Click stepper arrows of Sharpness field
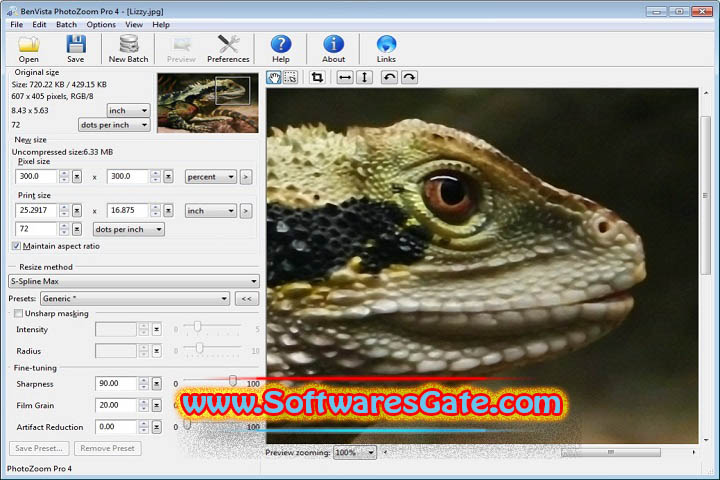This screenshot has height=480, width=720. 144,384
